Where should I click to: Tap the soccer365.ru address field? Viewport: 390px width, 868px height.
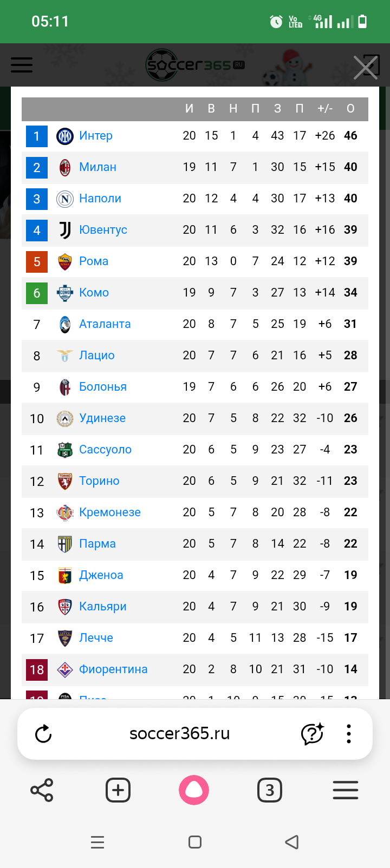[180, 734]
